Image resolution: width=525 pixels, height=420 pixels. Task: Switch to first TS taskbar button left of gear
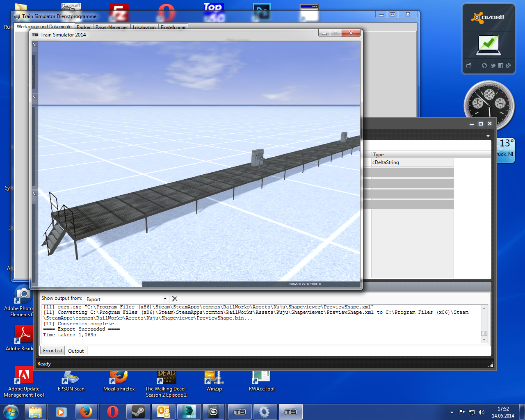240,412
